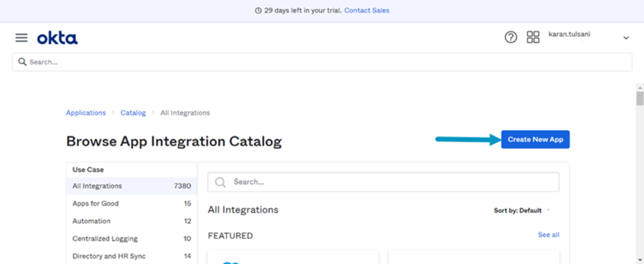Click the scrollbar up arrow
The height and width of the screenshot is (264, 644).
(640, 88)
